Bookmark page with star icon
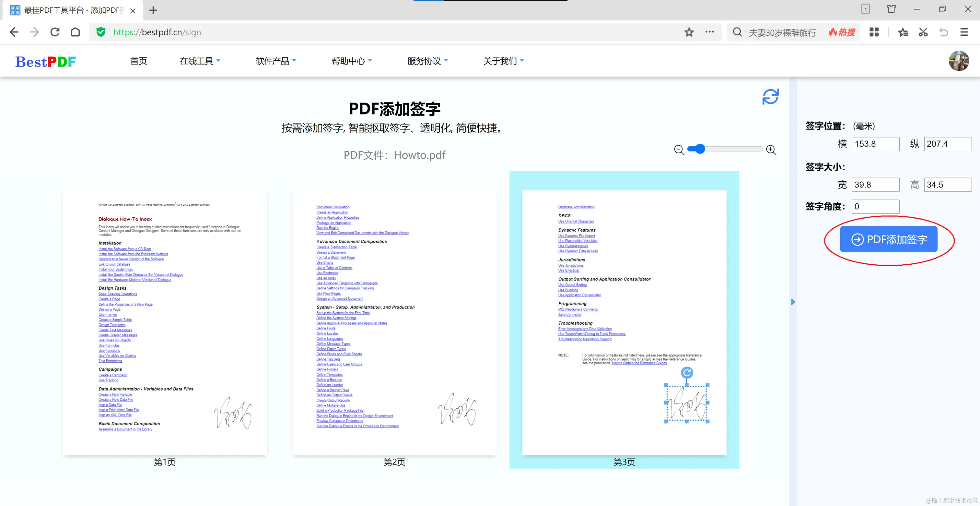The image size is (980, 506). click(689, 32)
